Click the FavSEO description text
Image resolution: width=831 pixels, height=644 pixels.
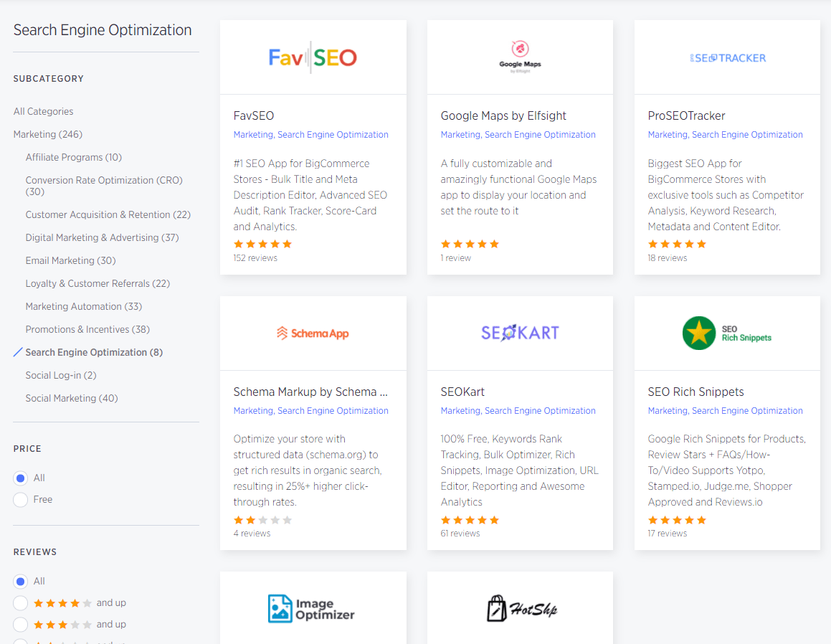tap(310, 195)
